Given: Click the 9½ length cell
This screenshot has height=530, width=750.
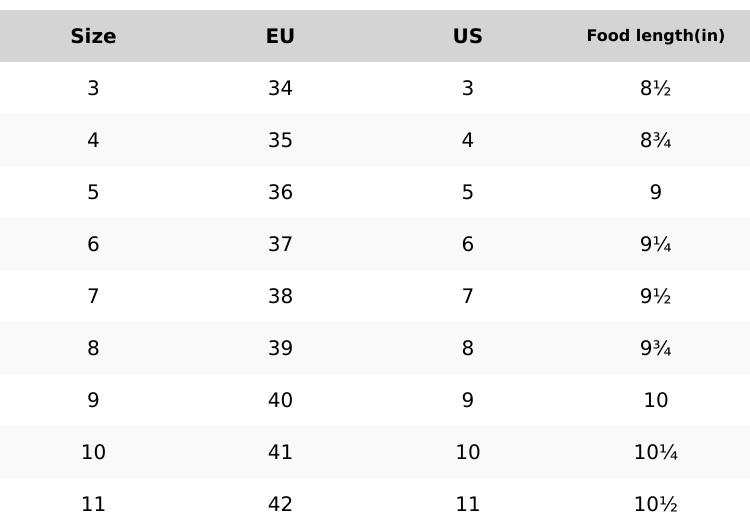Looking at the screenshot, I should [x=655, y=297].
